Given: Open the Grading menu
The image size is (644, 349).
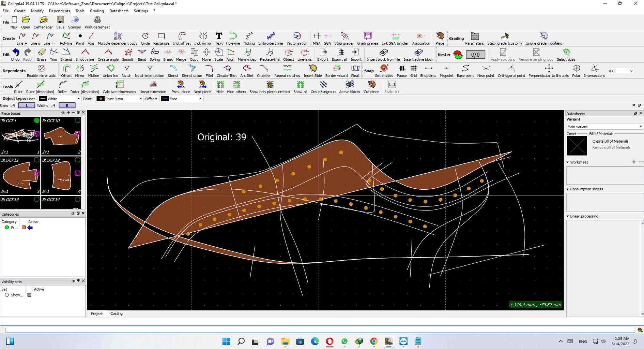Looking at the screenshot, I should point(97,11).
